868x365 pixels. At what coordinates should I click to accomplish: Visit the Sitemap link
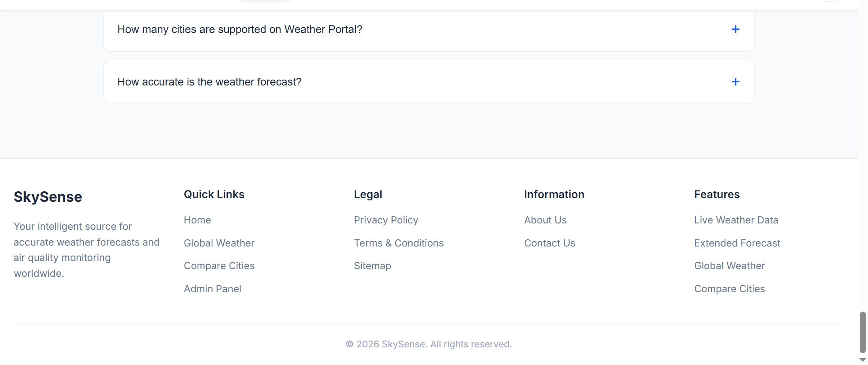point(372,266)
